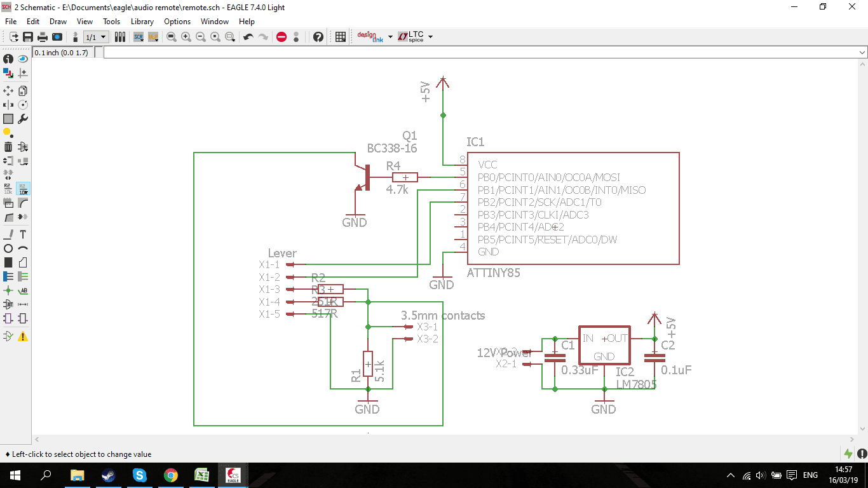Click the vertical scrollbar down arrow

[x=862, y=430]
